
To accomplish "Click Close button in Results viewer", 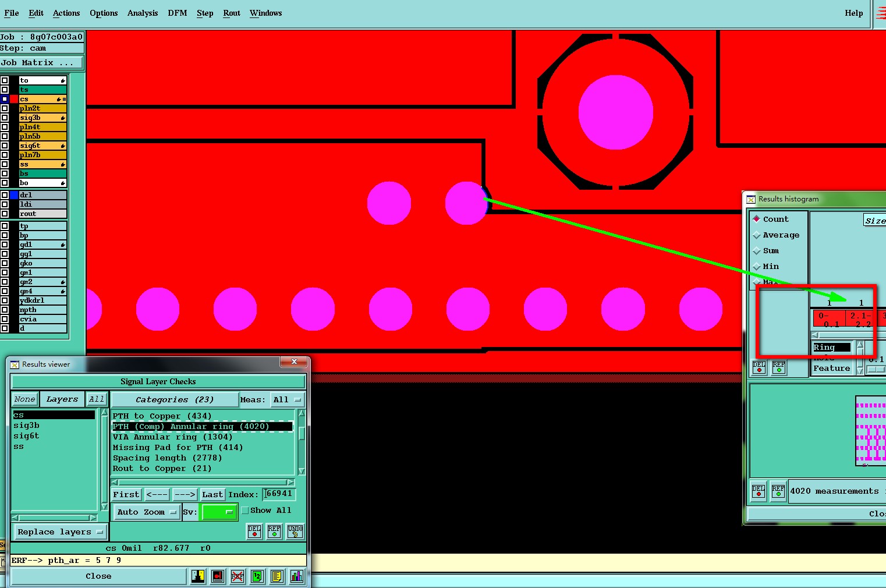I will click(98, 576).
